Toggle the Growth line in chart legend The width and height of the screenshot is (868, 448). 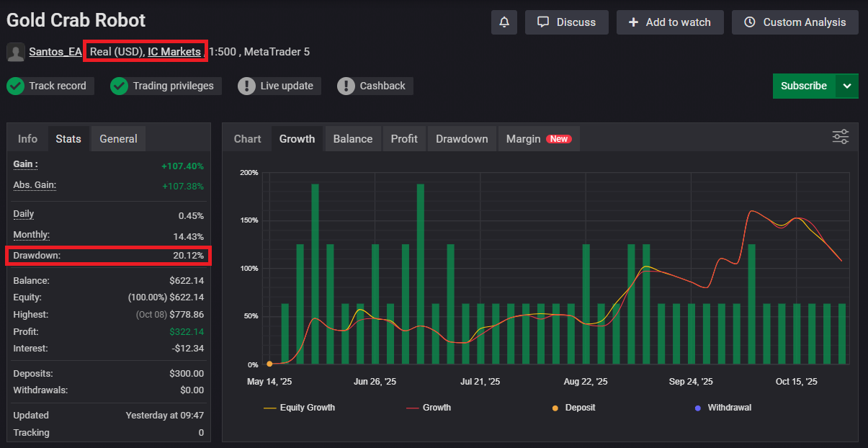click(x=429, y=407)
